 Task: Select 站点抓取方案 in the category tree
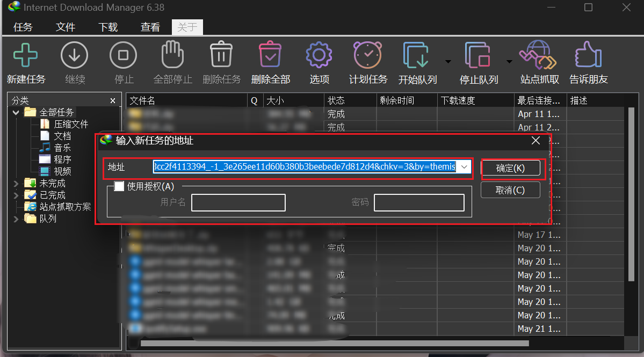pyautogui.click(x=65, y=207)
